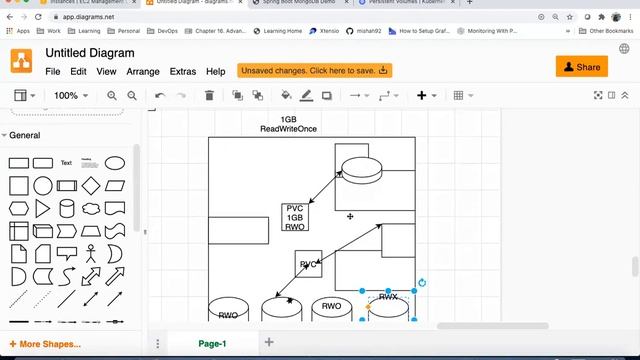Select the actor stick figure shape
Viewport: 640px width, 360px height.
click(x=91, y=253)
